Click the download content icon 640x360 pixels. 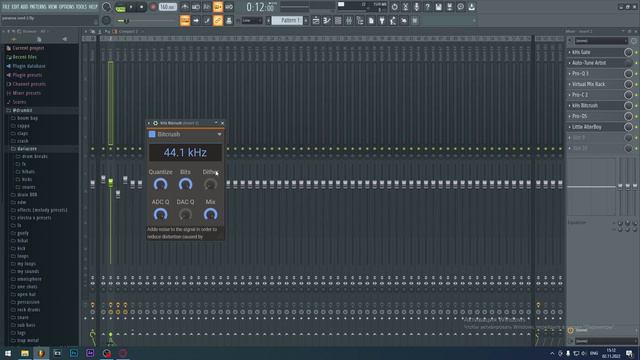coord(471,7)
